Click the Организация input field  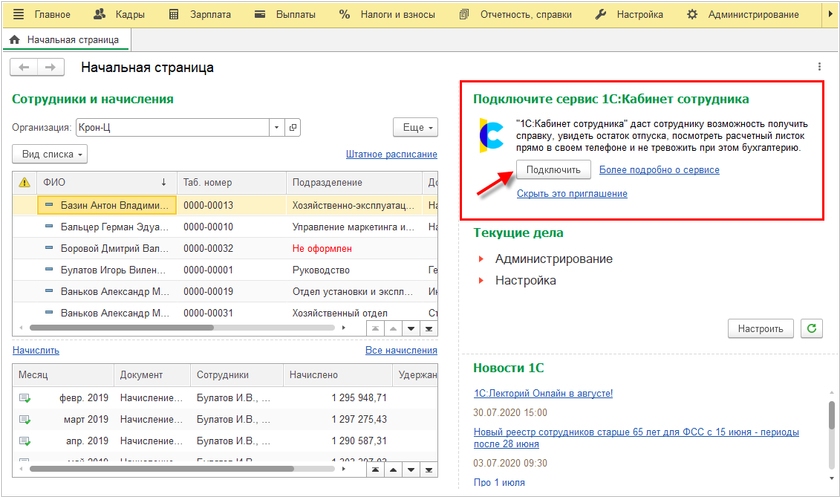[172, 127]
